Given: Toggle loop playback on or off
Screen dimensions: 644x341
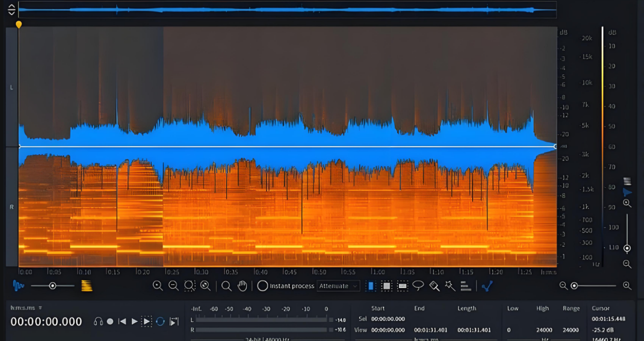Looking at the screenshot, I should coord(160,321).
